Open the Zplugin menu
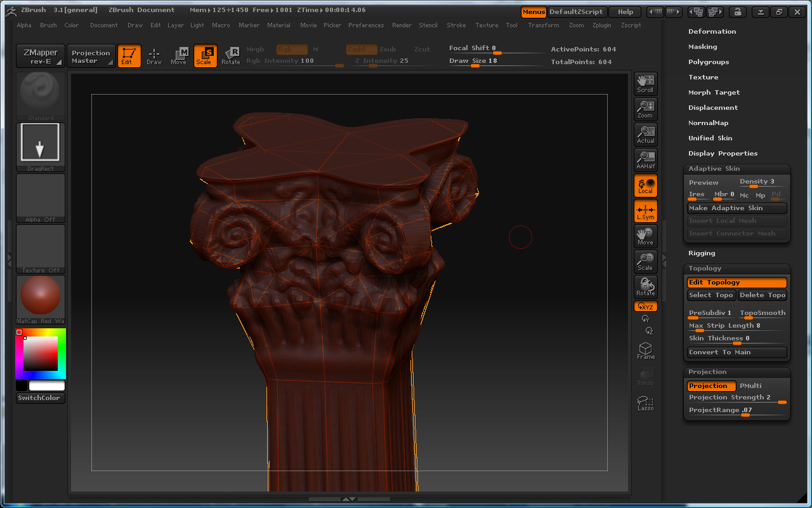The width and height of the screenshot is (812, 508). 602,25
